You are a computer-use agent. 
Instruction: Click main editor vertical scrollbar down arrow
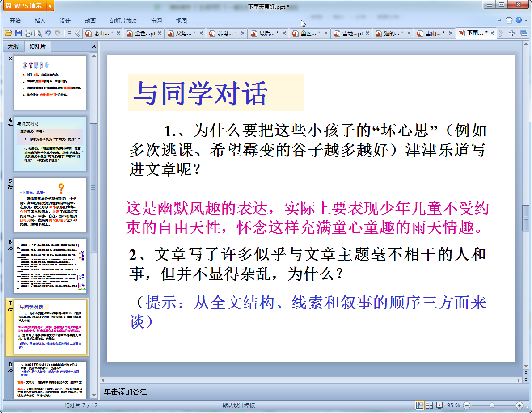(x=526, y=366)
